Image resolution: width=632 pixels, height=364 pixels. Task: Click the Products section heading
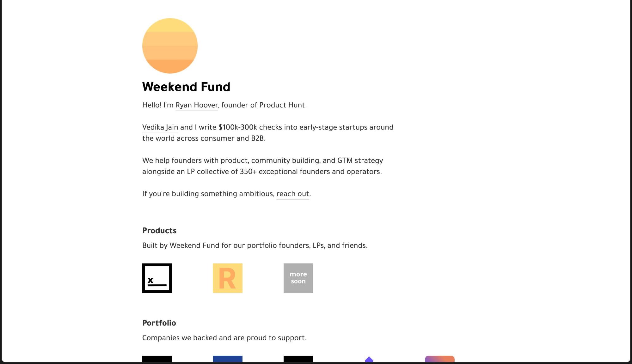[x=159, y=230]
